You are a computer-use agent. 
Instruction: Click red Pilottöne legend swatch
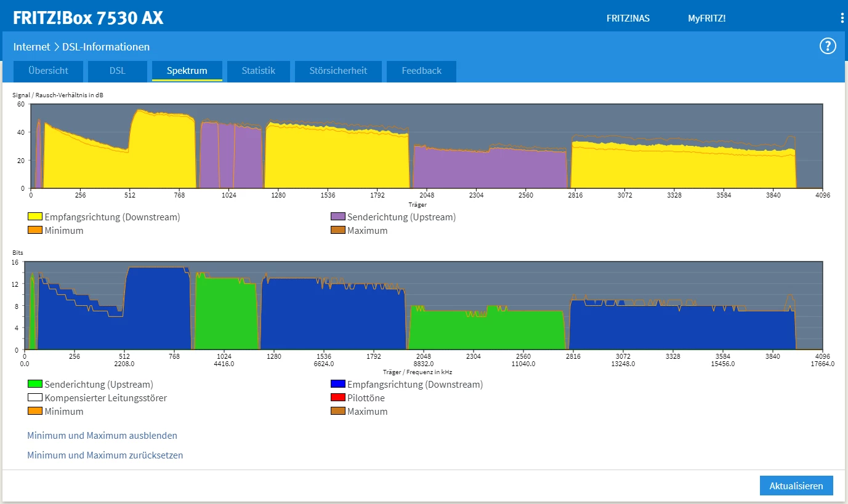point(337,398)
